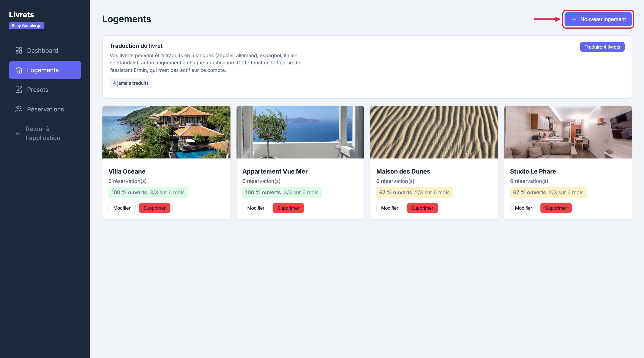Delete Maison des Dunes

tap(422, 208)
